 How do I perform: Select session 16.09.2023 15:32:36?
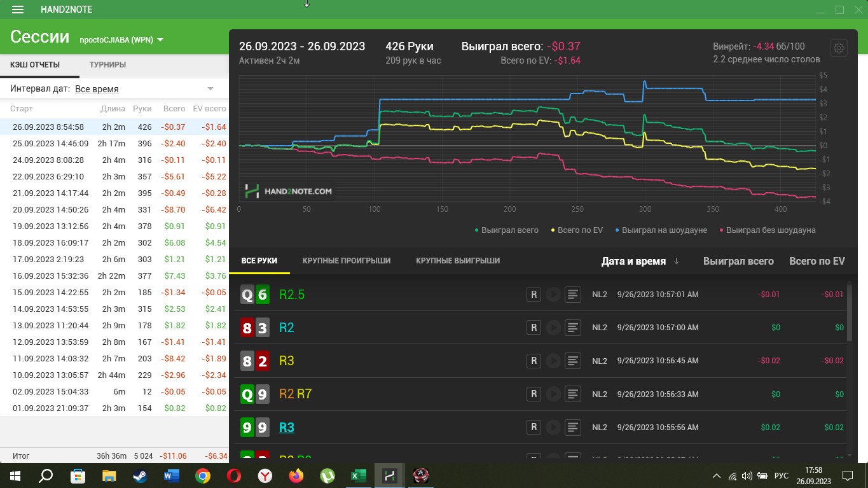(x=114, y=275)
